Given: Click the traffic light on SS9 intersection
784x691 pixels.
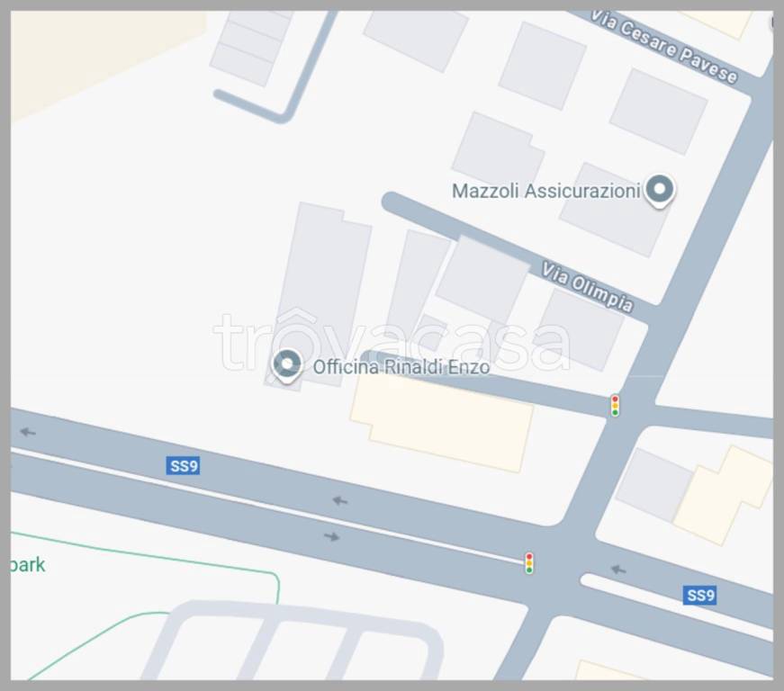Looking at the screenshot, I should (x=529, y=563).
